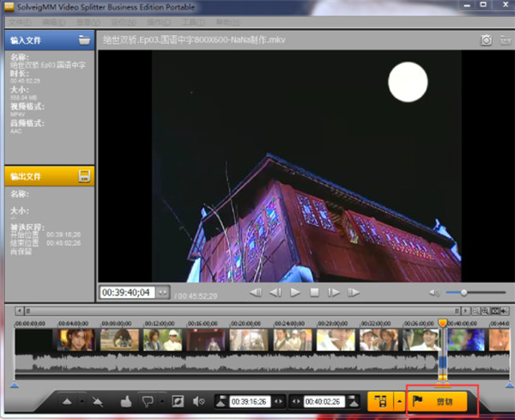Expand dropdown arrow next to orange save button
This screenshot has width=515, height=420.
pos(399,400)
